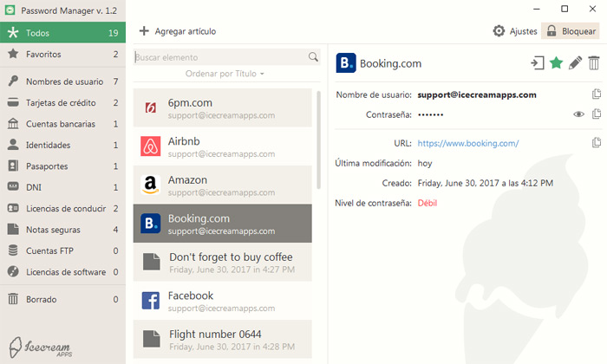Copy the URL value

point(597,142)
